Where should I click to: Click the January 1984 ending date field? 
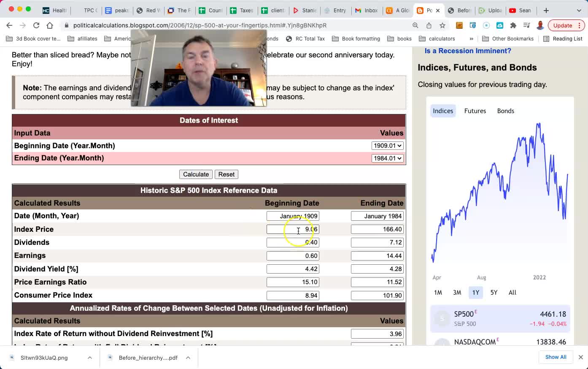[x=377, y=216]
